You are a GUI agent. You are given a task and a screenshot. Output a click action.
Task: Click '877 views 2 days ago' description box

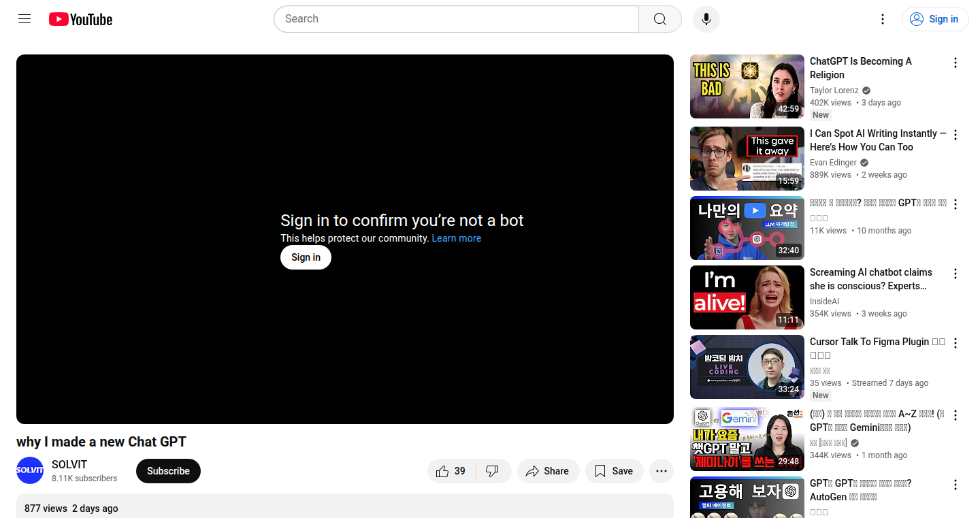(345, 506)
